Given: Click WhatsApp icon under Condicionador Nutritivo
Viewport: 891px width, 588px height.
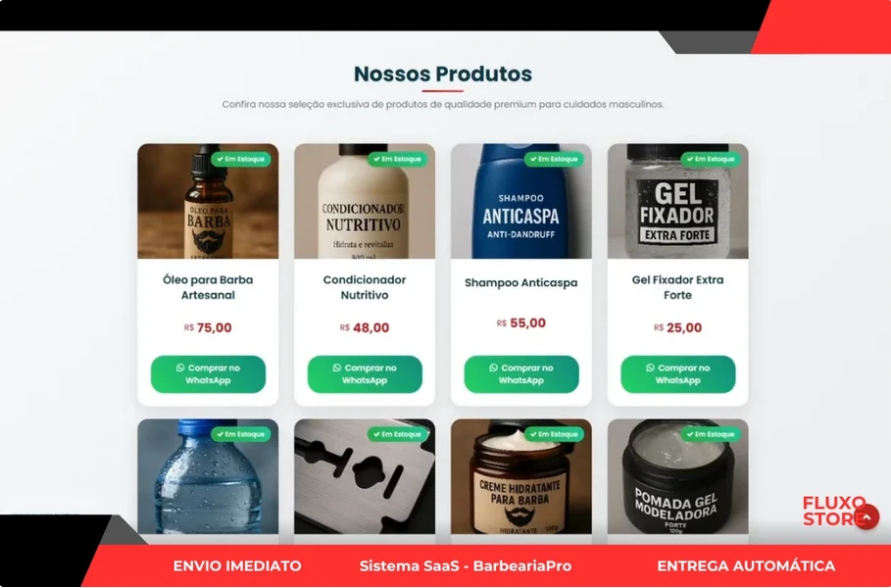Looking at the screenshot, I should pos(336,367).
